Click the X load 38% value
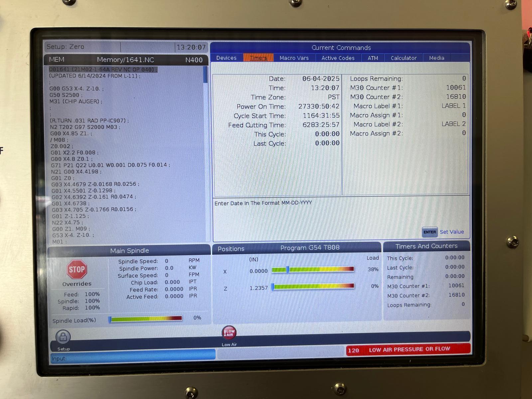532x399 pixels. (373, 269)
